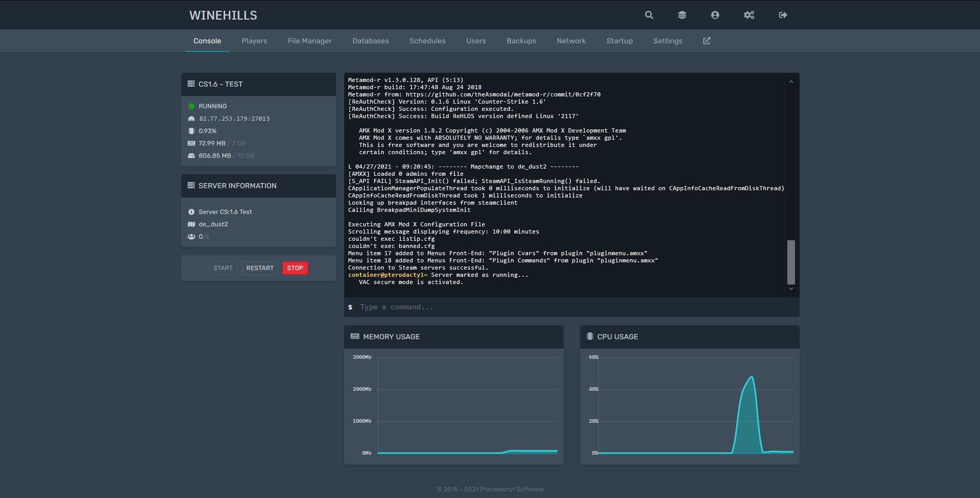
Task: Click the console scrollbar thumb
Action: (x=791, y=262)
